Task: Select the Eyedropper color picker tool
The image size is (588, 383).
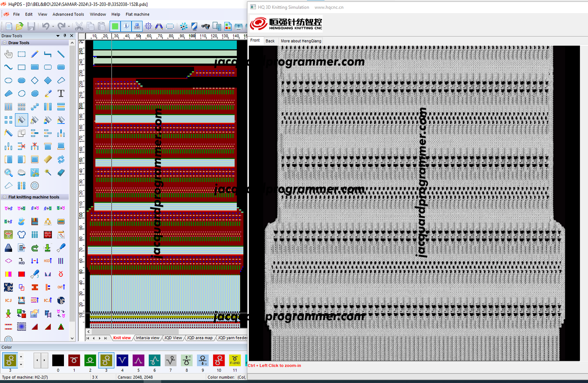Action: 48,94
